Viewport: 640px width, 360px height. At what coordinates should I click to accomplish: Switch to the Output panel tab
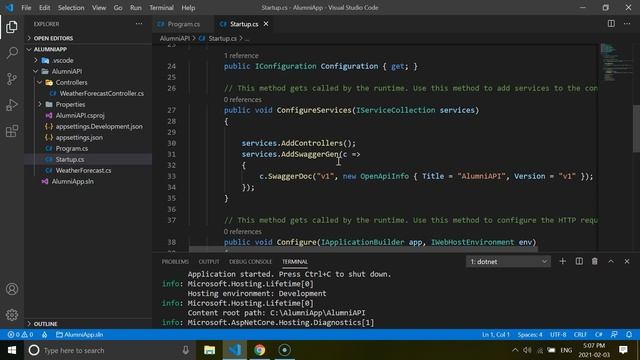pyautogui.click(x=209, y=262)
